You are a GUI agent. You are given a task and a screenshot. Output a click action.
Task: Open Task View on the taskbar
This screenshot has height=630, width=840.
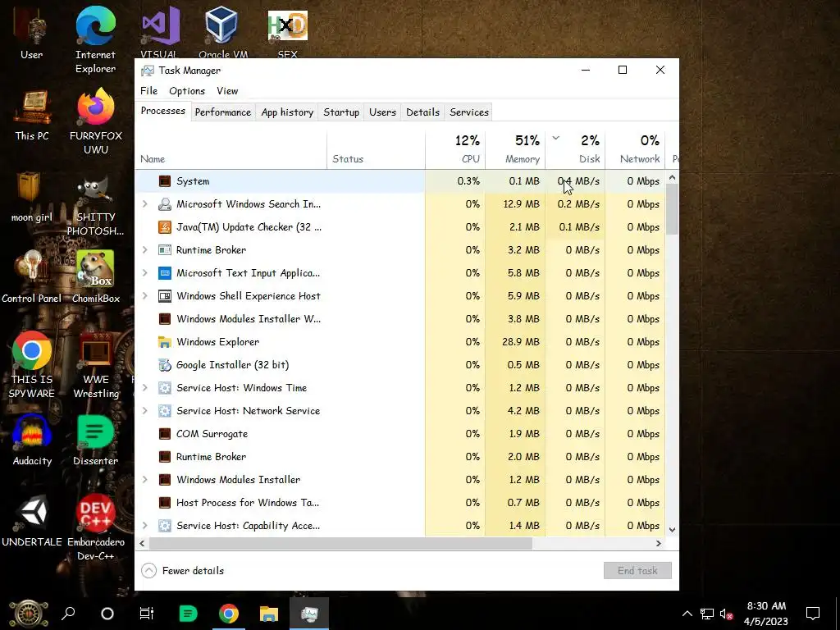146,614
